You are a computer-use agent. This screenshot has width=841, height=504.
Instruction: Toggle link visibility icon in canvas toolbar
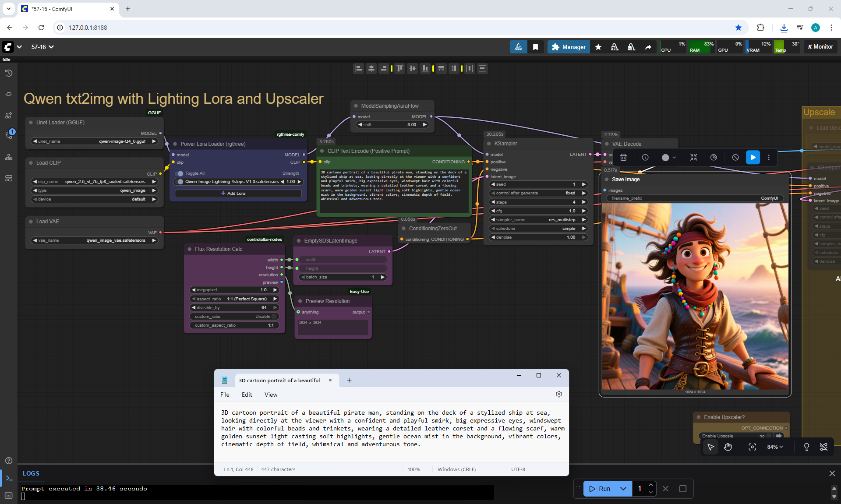(x=823, y=447)
